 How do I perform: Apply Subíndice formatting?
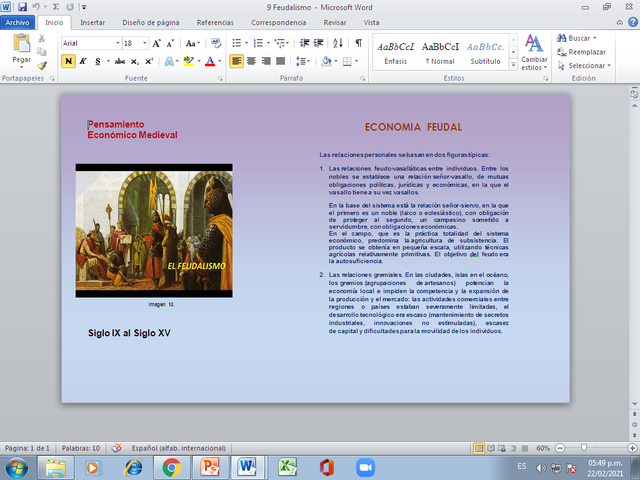[x=135, y=62]
